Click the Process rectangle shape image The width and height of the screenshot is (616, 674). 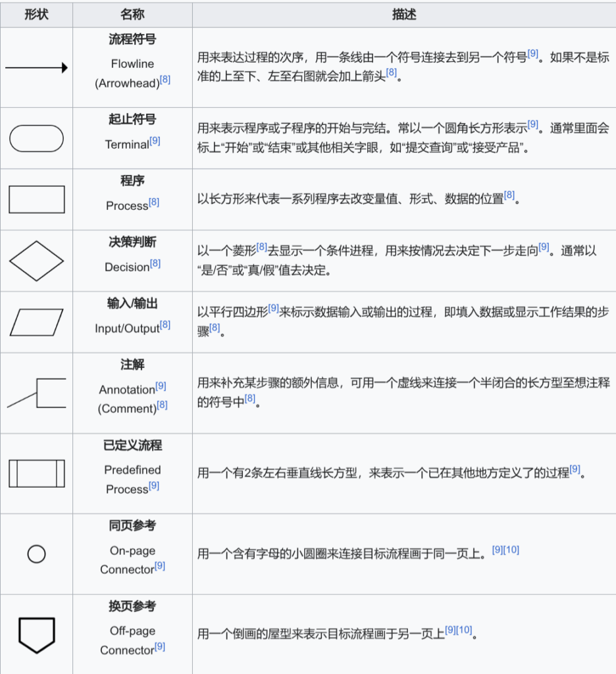pos(37,199)
